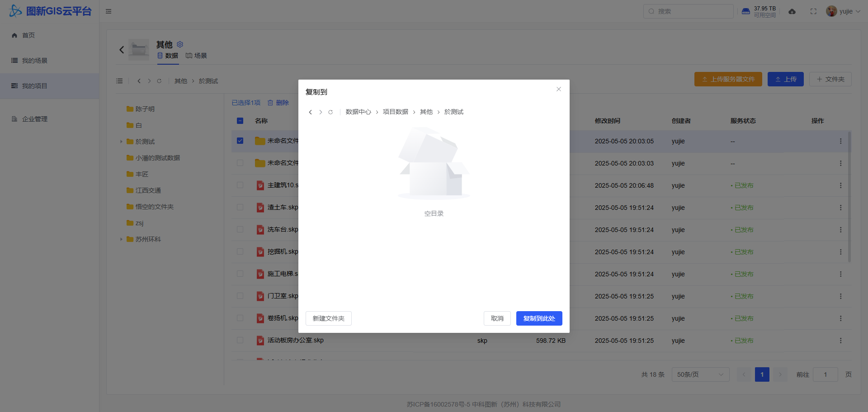Go forward in the 复制到 dialog navigation

[321, 112]
